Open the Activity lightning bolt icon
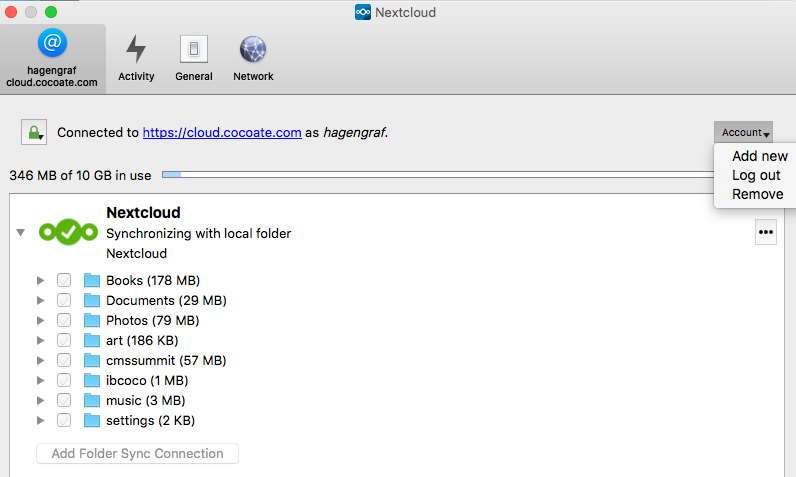Viewport: 796px width, 477px height. click(x=136, y=49)
